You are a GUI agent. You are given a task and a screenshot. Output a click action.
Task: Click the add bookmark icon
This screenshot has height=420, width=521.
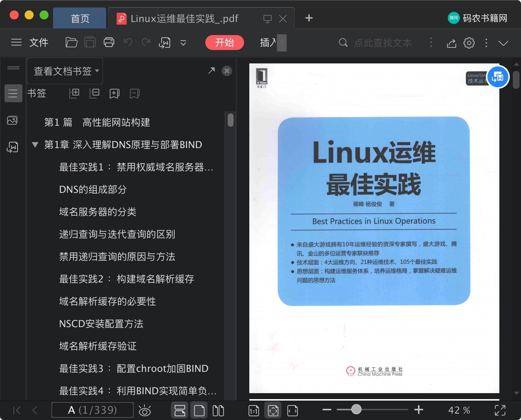click(x=114, y=94)
